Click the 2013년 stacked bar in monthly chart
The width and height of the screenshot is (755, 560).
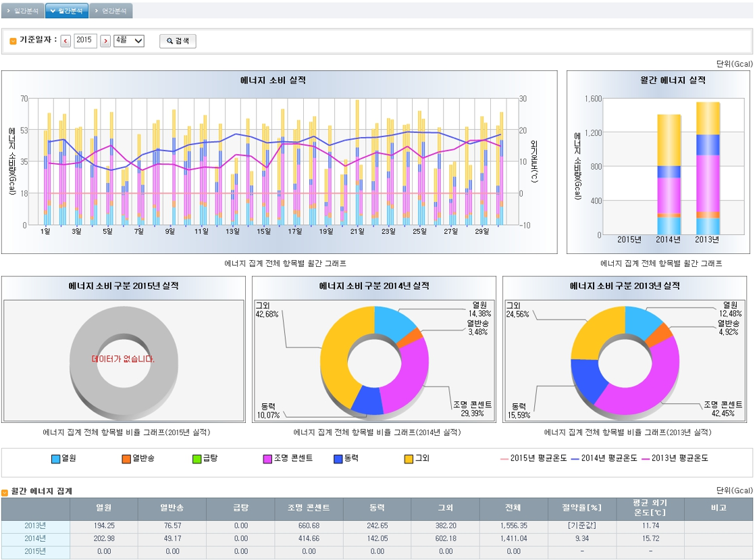click(708, 168)
